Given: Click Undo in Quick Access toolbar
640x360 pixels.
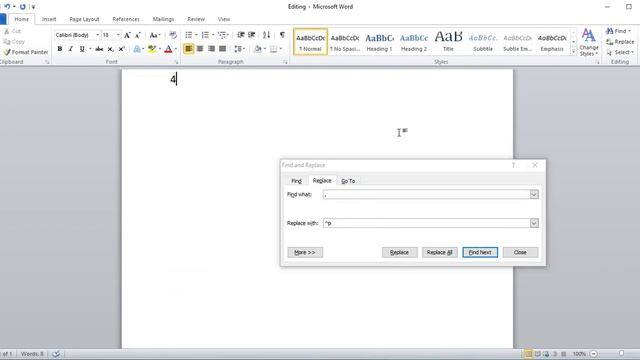Looking at the screenshot, I should pos(7,7).
